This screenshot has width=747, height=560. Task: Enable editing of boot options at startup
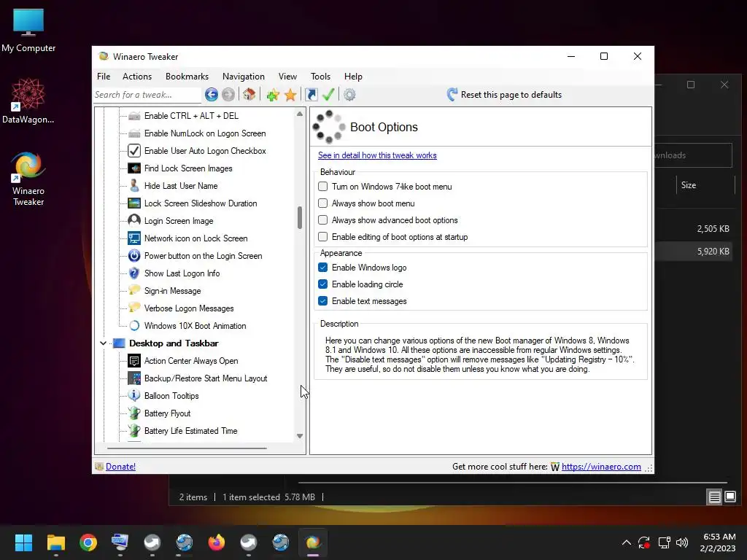pos(323,236)
